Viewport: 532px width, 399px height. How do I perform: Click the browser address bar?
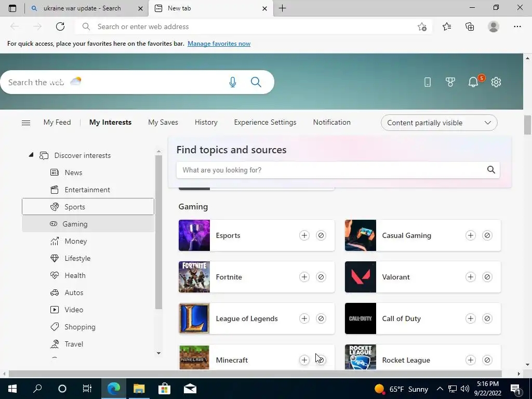[x=254, y=26]
